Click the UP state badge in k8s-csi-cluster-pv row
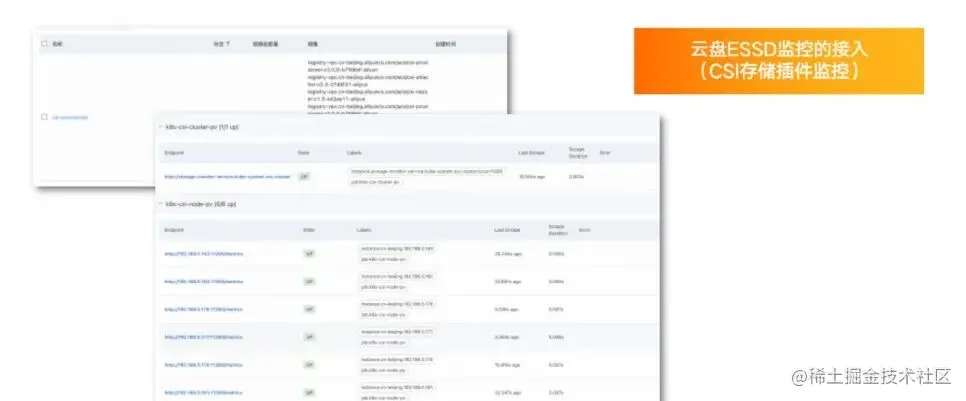 pos(304,176)
